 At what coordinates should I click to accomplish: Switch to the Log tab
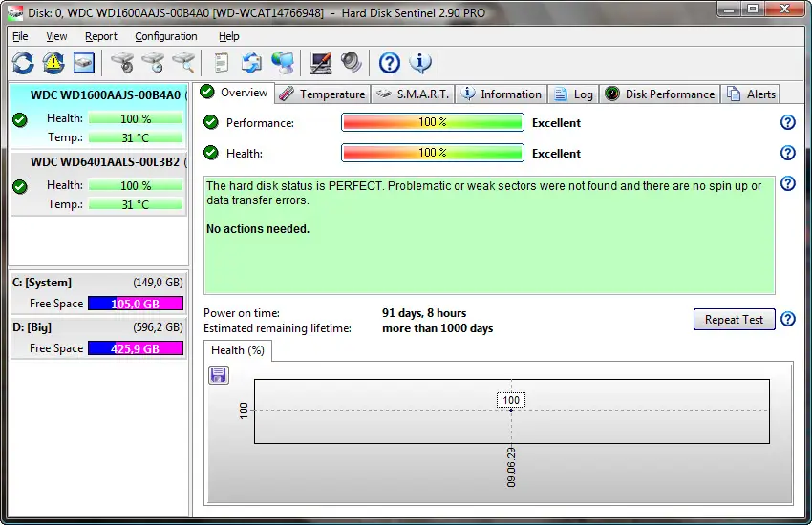(x=574, y=94)
